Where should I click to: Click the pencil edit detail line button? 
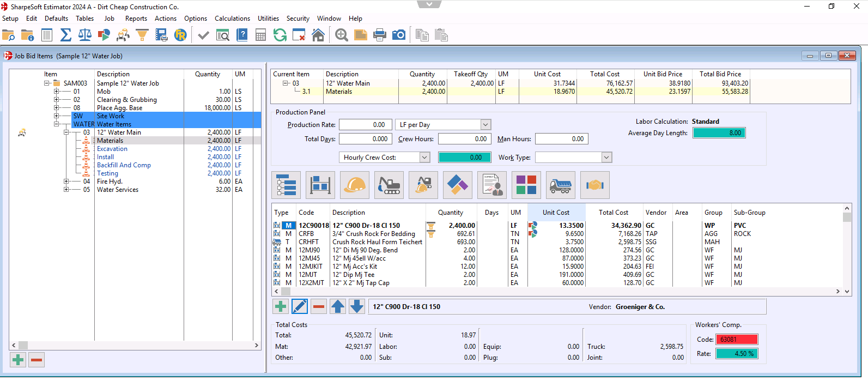coord(300,306)
